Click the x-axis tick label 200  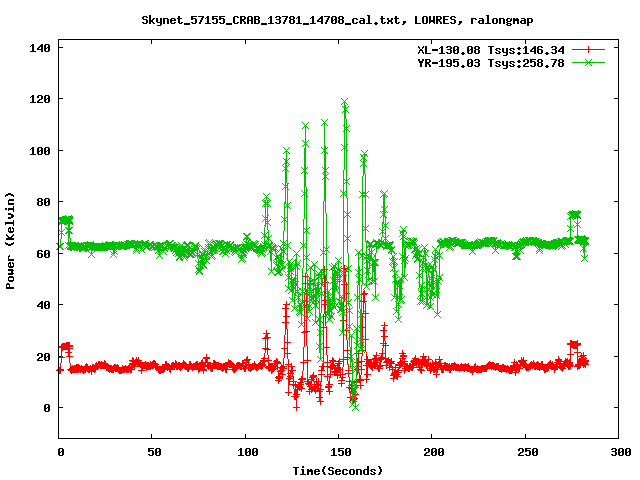[434, 452]
